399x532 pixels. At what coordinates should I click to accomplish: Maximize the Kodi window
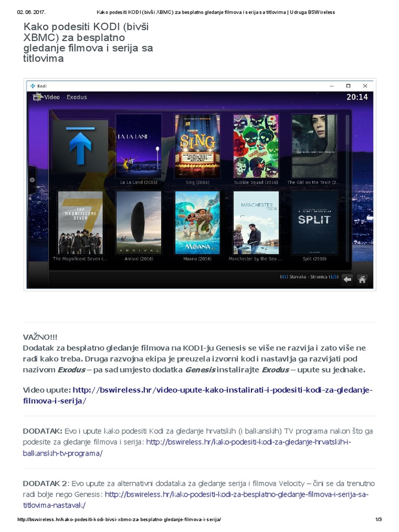click(348, 86)
